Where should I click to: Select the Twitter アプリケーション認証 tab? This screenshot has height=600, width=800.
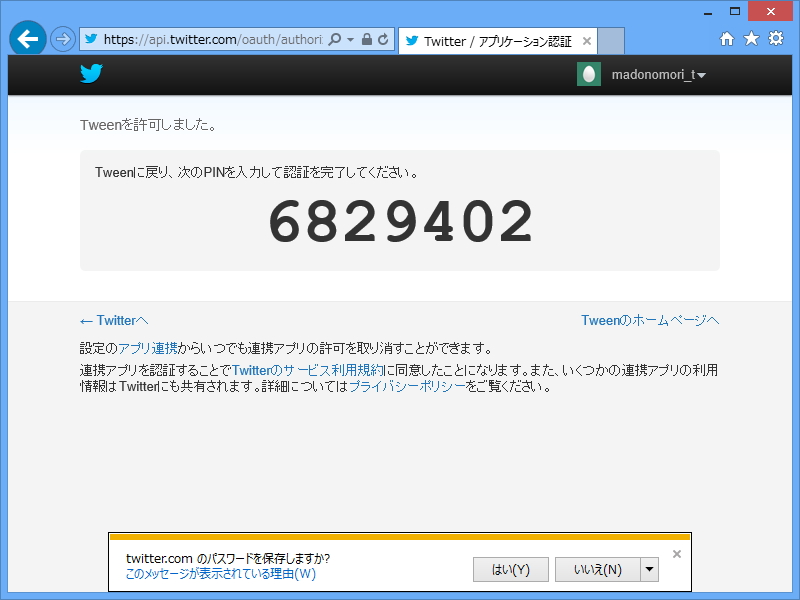[490, 41]
